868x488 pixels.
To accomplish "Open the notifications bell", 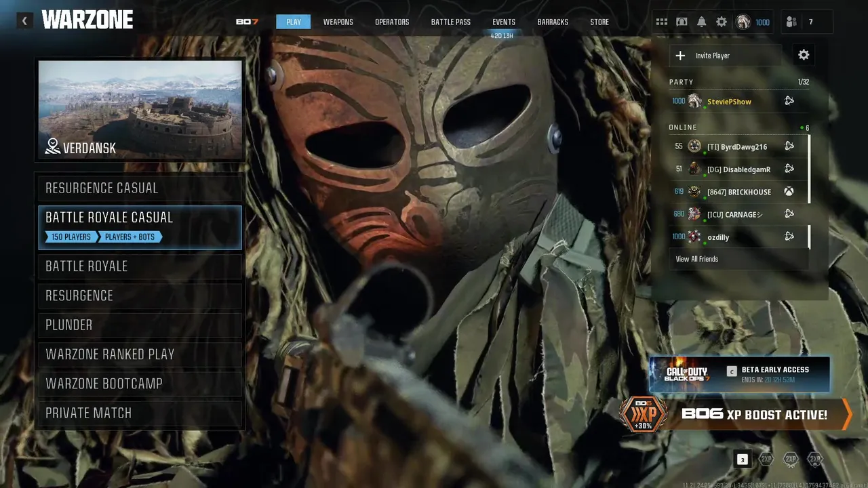I will click(x=701, y=22).
